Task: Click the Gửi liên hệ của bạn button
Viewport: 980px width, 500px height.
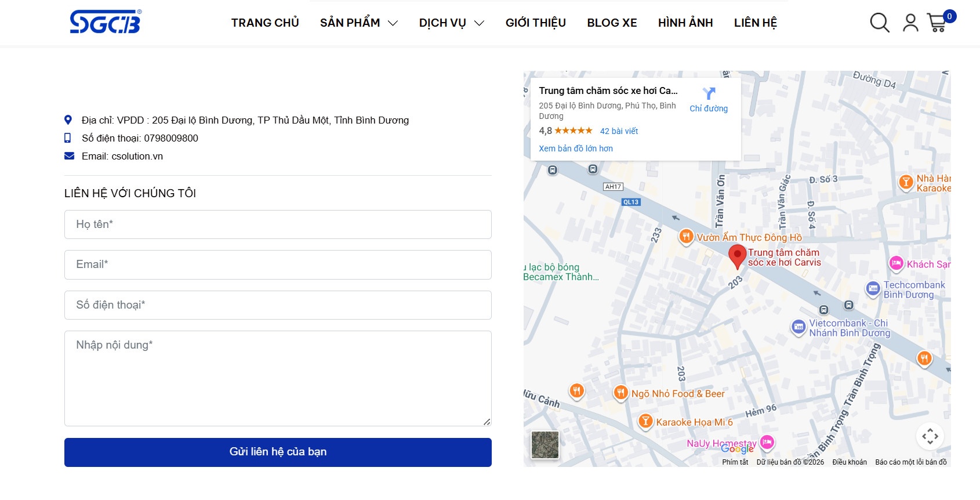Action: [x=278, y=452]
